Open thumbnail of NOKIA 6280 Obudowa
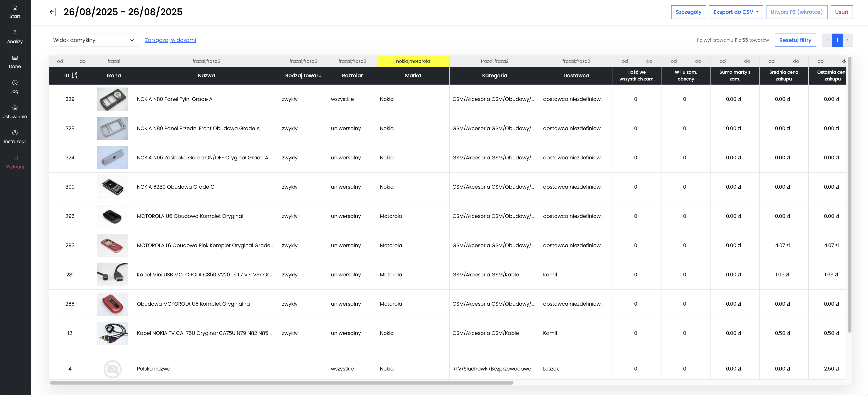Image resolution: width=868 pixels, height=395 pixels. tap(113, 187)
